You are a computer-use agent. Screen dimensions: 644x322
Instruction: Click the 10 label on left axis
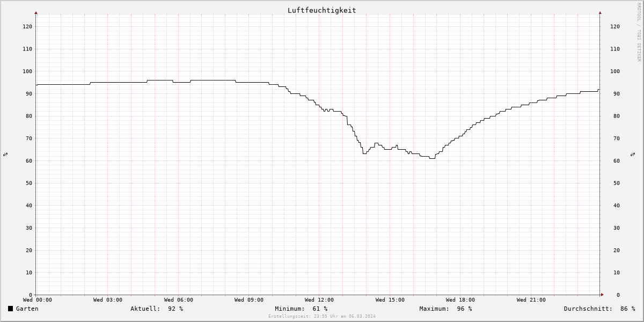point(29,273)
